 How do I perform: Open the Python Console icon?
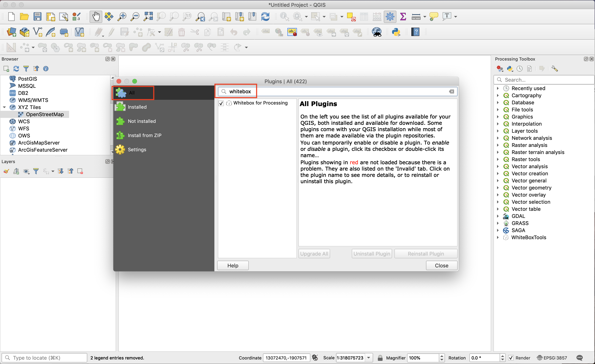[396, 32]
